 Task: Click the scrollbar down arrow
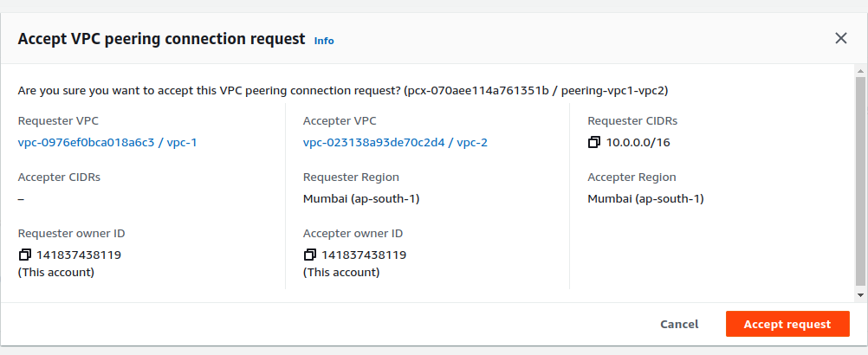click(860, 295)
